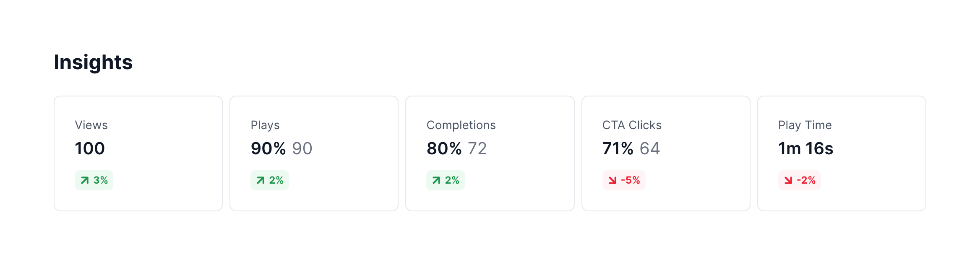
Task: Click the red down arrow under Play Time
Action: pos(788,180)
